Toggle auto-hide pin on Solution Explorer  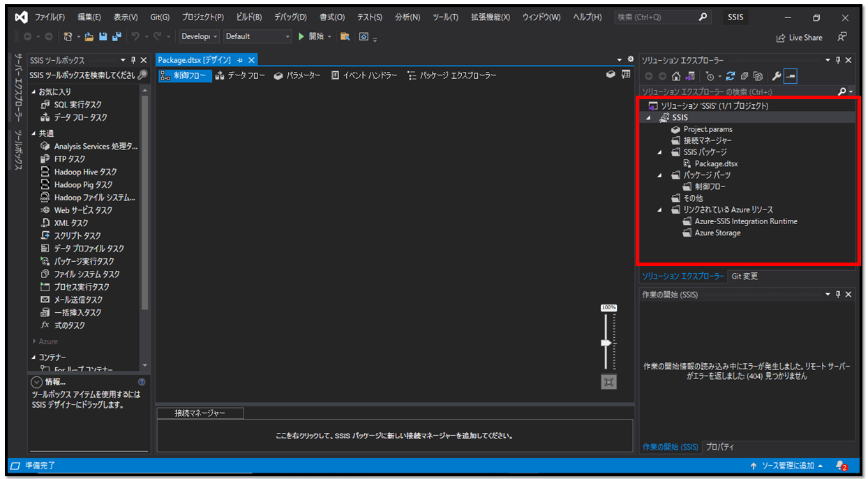click(x=838, y=61)
